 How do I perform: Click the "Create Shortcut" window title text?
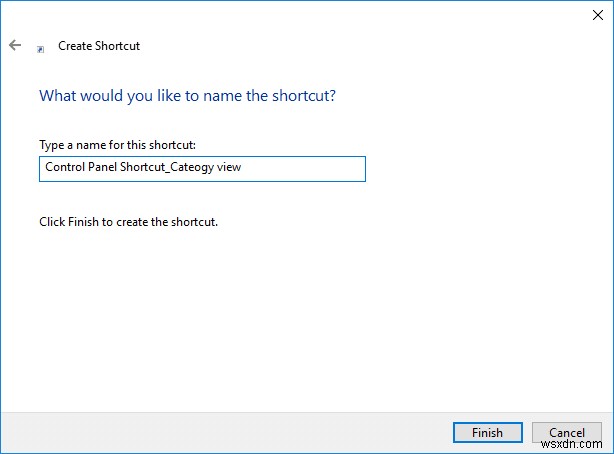click(99, 46)
